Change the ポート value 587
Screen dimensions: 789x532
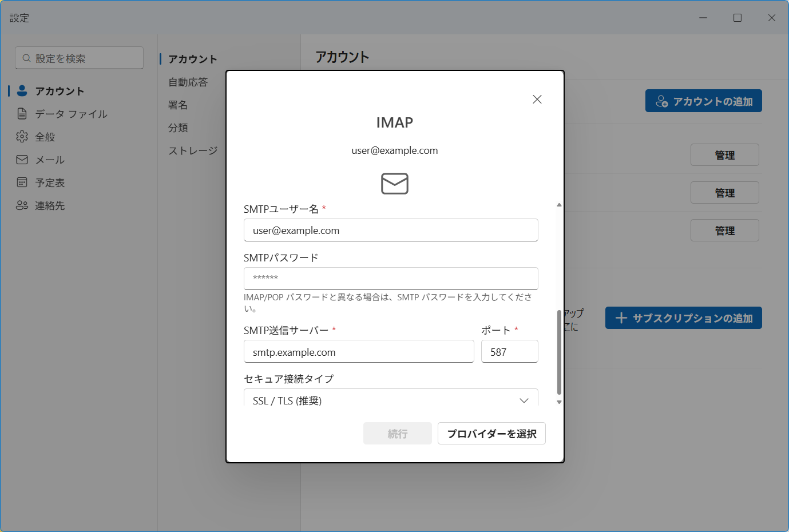[x=509, y=351]
